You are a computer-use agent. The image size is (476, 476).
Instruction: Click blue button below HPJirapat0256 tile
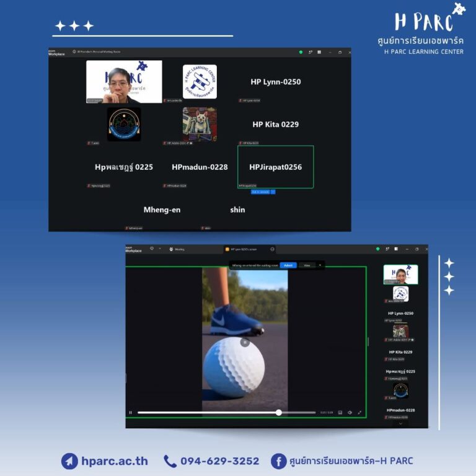tap(260, 192)
